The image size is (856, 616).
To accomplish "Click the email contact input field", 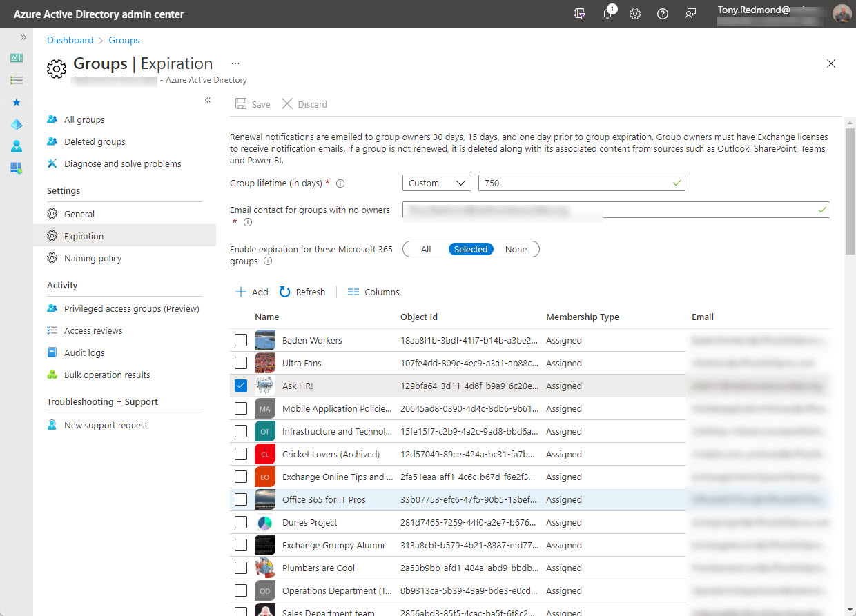I will point(616,210).
